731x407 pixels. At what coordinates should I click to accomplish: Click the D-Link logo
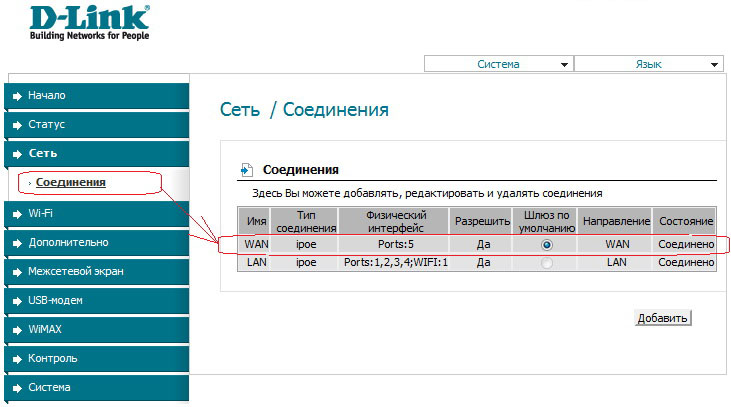coord(90,23)
